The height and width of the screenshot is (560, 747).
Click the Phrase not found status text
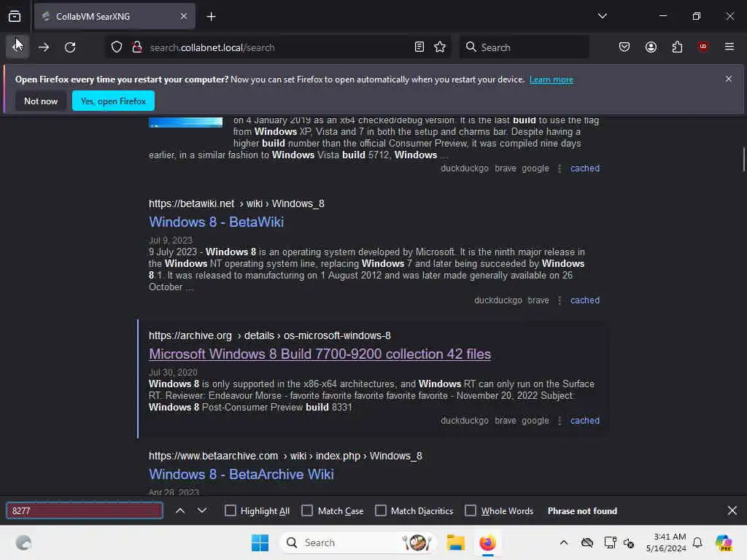click(582, 511)
